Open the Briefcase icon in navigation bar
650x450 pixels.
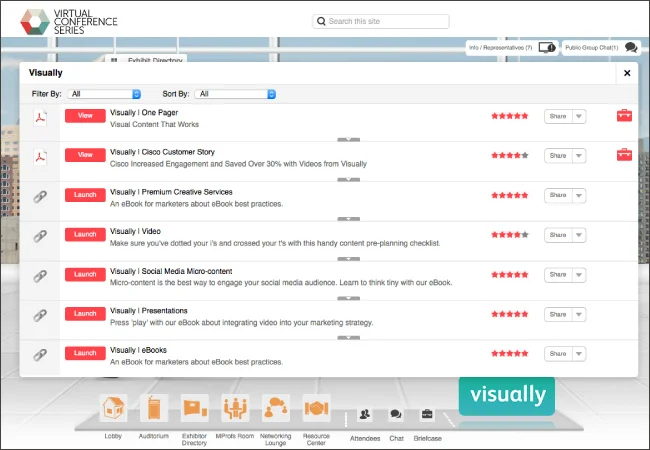tap(427, 414)
